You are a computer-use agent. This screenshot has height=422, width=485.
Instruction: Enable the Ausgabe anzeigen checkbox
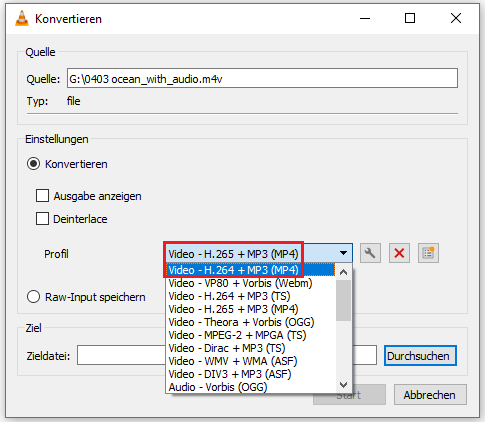(x=42, y=196)
